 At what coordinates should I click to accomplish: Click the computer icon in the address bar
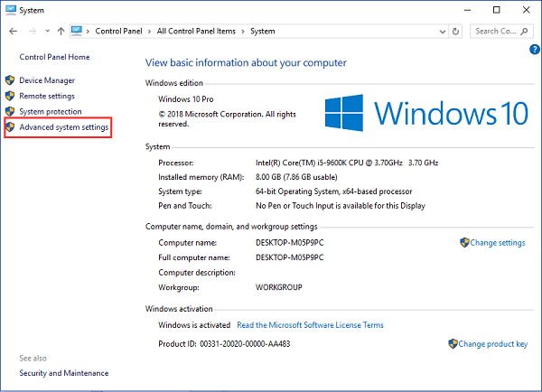point(77,31)
